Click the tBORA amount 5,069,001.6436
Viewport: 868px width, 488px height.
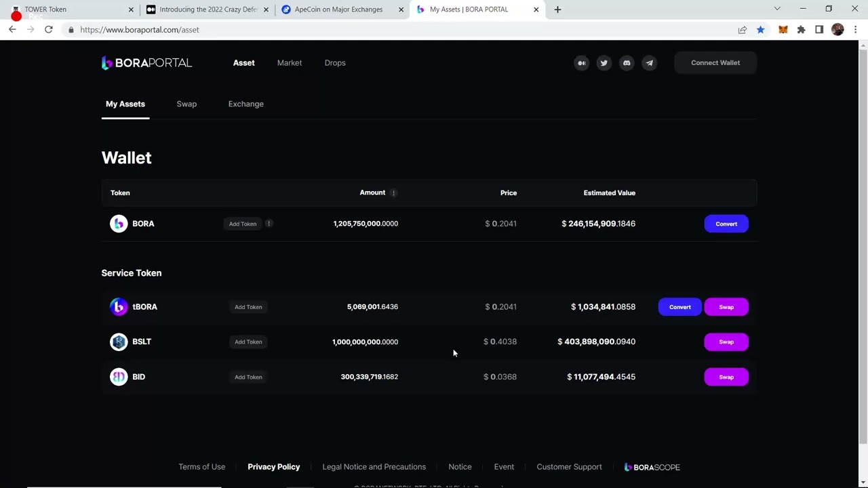point(372,307)
